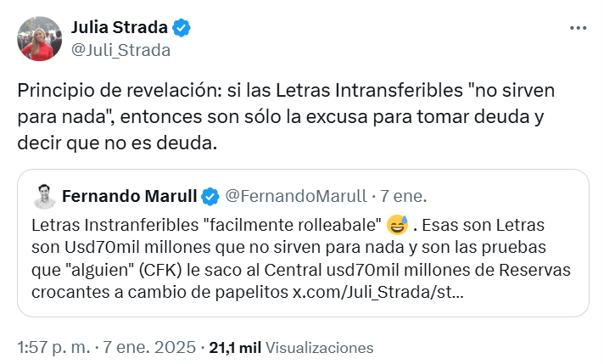Open the Julia Strada display name link
Image resolution: width=604 pixels, height=364 pixels.
point(120,28)
